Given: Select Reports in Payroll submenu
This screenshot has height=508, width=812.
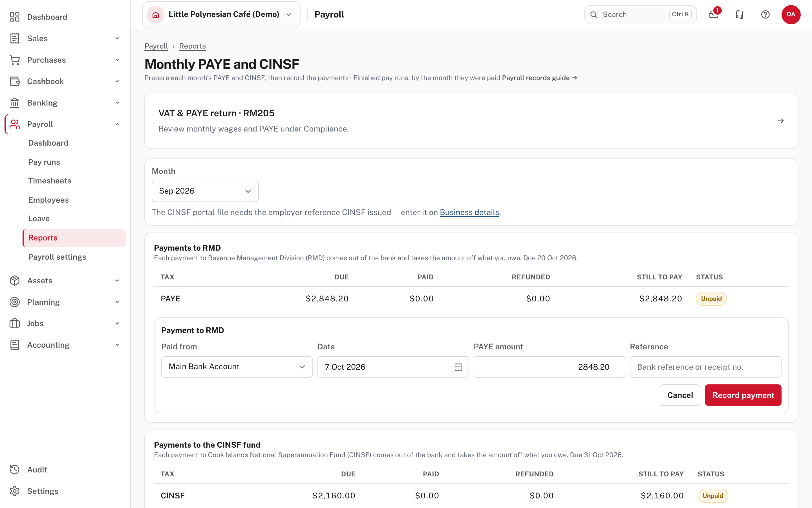Looking at the screenshot, I should 74,238.
